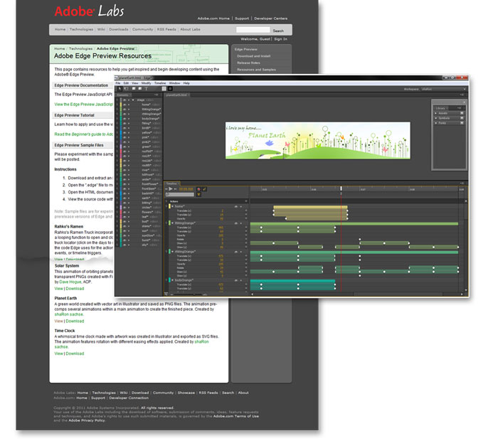Viewport: 498px width, 448px height.
Task: Expand the Fonts section in Library panel
Action: click(435, 123)
